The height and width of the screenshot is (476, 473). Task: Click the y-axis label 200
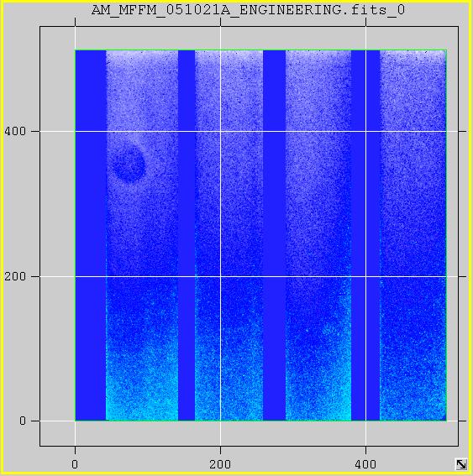tap(15, 276)
